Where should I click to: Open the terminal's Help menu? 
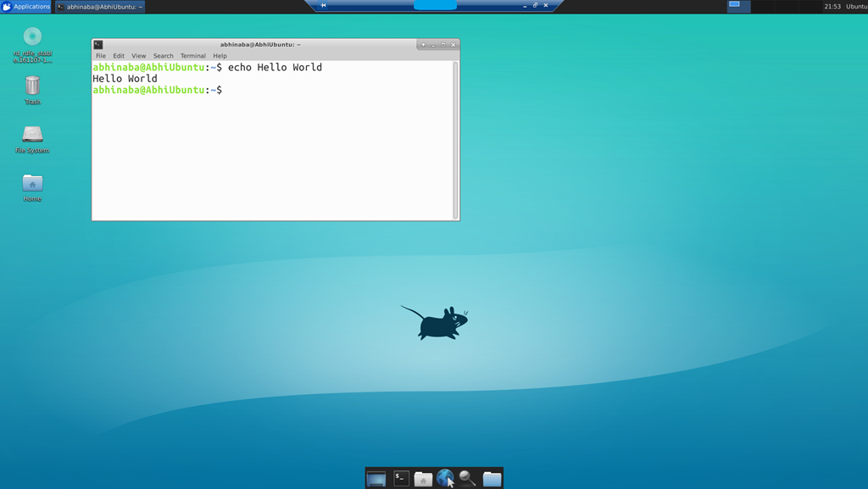point(220,56)
